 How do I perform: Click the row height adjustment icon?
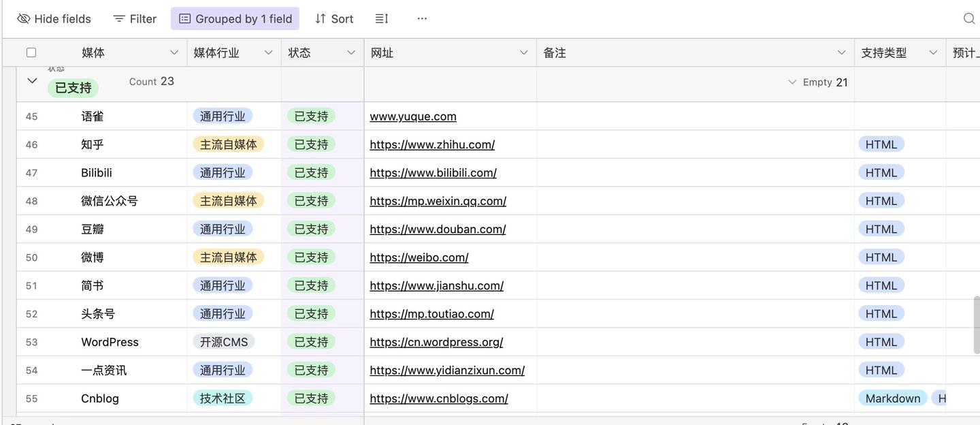click(381, 18)
